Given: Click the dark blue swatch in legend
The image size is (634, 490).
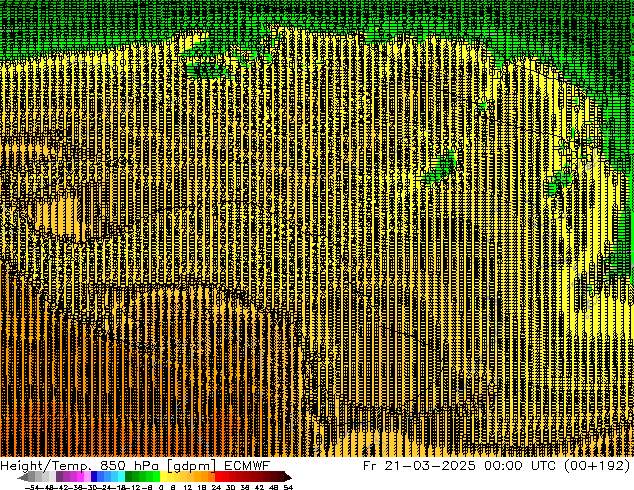Looking at the screenshot, I should click(x=94, y=477).
